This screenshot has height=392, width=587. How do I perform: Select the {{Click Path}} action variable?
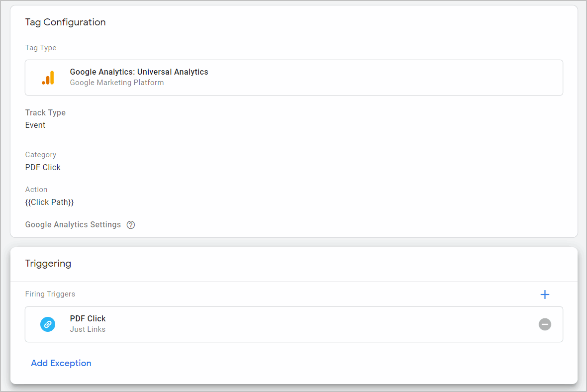pos(49,202)
